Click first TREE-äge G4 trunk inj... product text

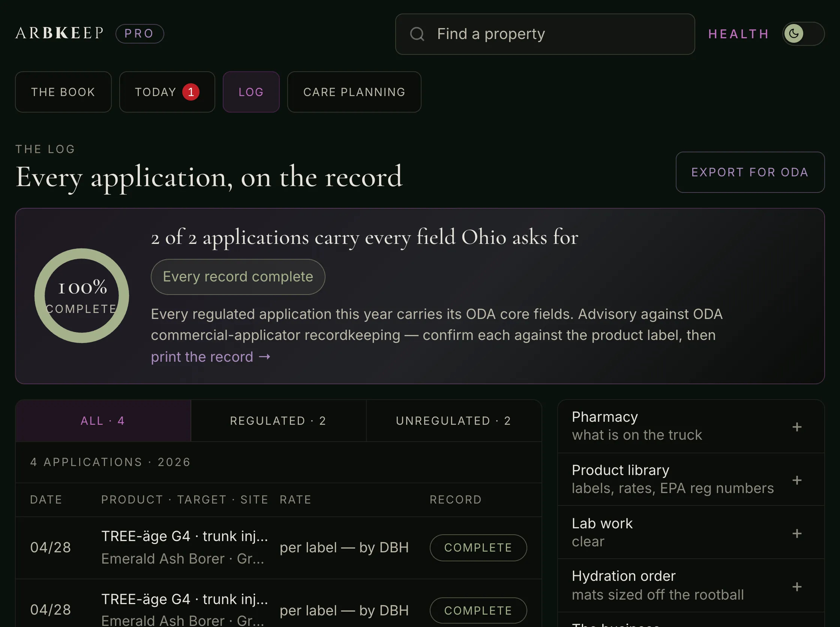pyautogui.click(x=184, y=536)
